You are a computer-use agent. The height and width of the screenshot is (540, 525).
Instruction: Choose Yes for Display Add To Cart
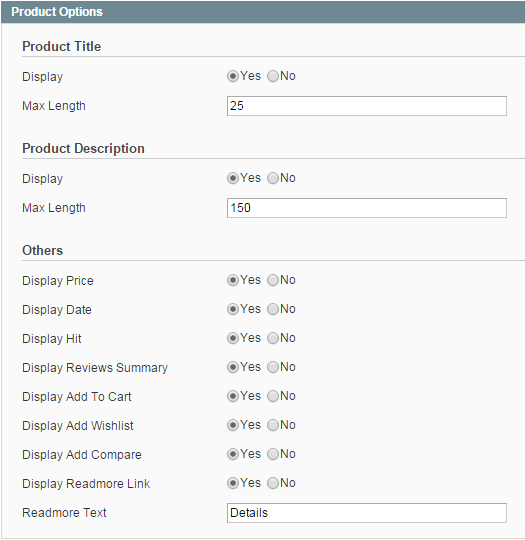coord(233,396)
